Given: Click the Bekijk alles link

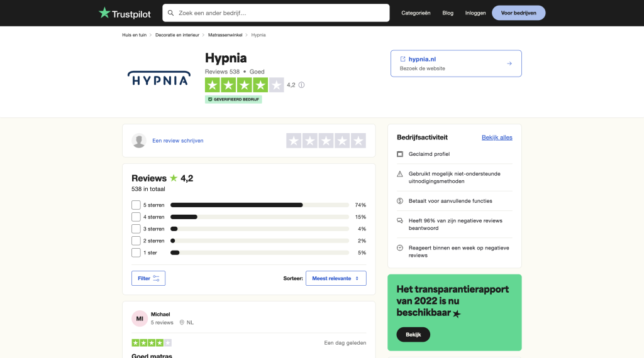Looking at the screenshot, I should tap(497, 138).
